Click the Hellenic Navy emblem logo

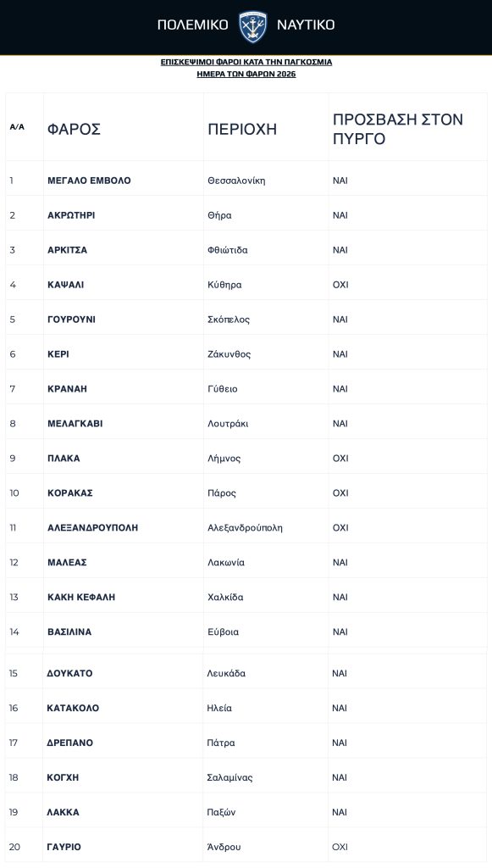(x=252, y=26)
